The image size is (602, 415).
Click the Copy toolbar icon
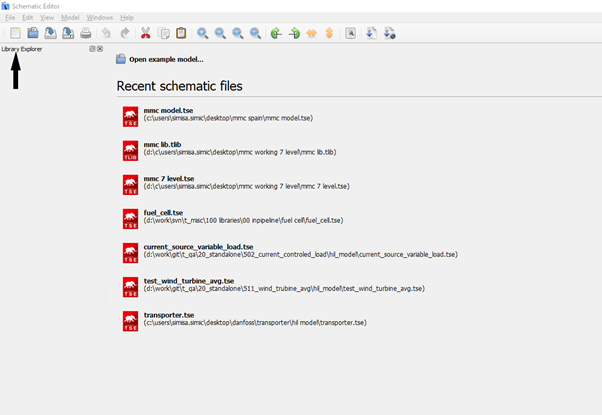(164, 33)
